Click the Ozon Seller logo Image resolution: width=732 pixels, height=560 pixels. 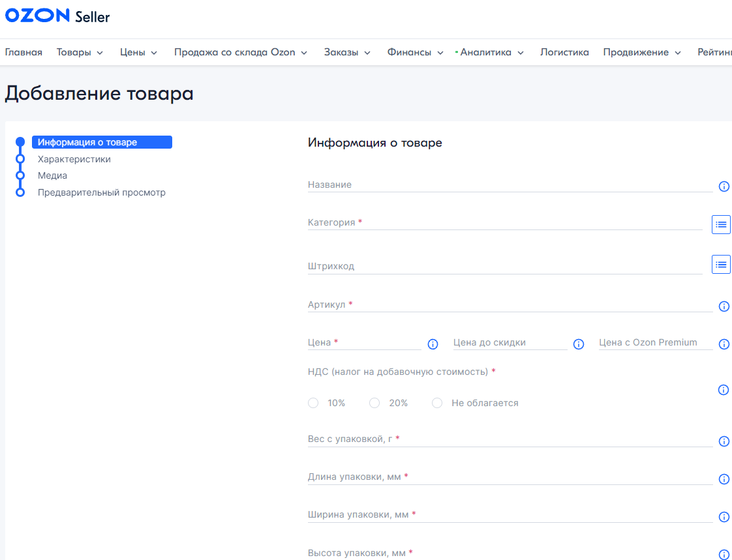pyautogui.click(x=57, y=16)
